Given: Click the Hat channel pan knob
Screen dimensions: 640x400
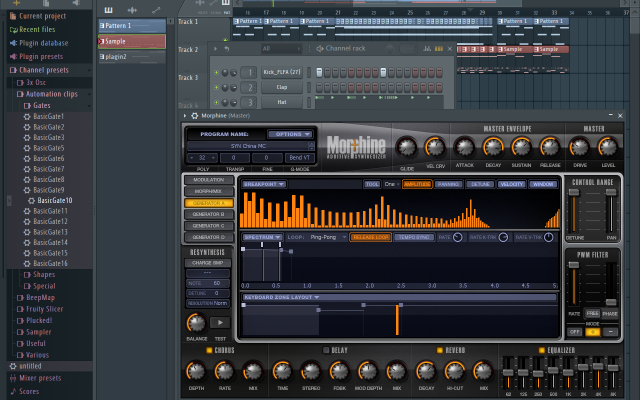Looking at the screenshot, I should 225,102.
